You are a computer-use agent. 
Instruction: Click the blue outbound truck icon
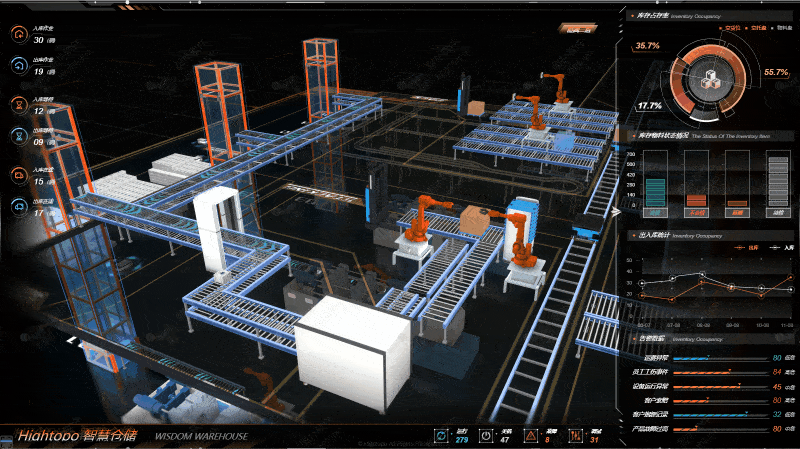(20, 206)
